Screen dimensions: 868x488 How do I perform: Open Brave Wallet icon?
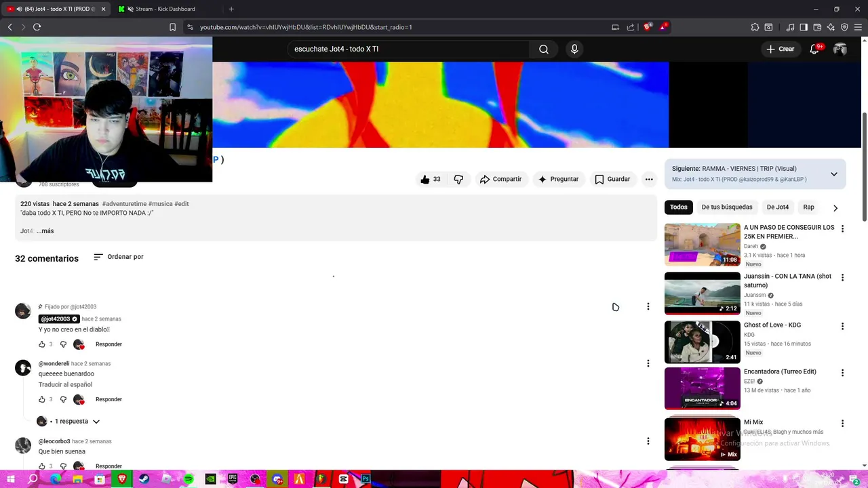pos(817,27)
